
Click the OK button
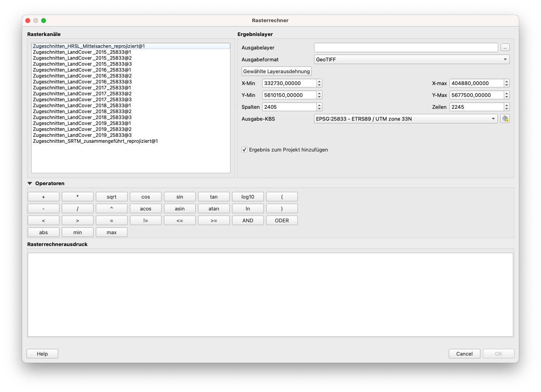499,354
